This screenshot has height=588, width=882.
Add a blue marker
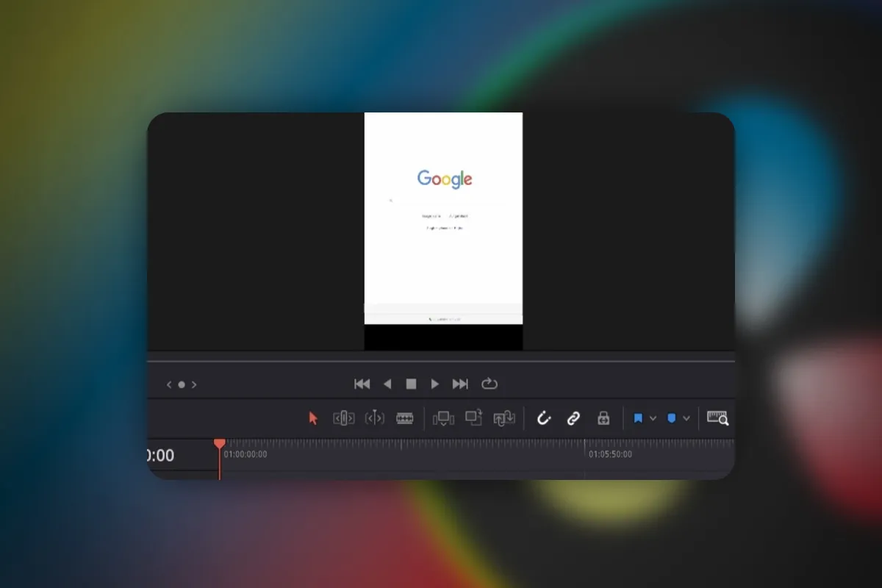pyautogui.click(x=672, y=418)
